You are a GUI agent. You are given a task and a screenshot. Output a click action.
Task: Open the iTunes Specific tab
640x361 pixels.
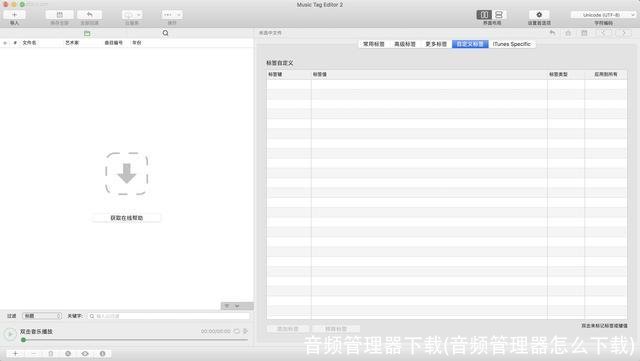[512, 44]
